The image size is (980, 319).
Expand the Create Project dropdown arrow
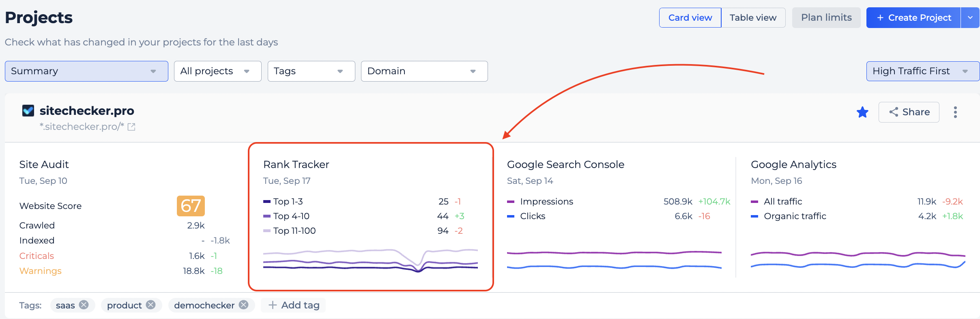pyautogui.click(x=970, y=17)
